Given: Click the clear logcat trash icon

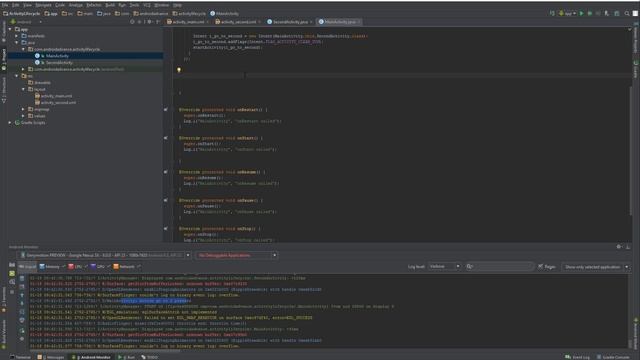Looking at the screenshot, I should (22, 278).
